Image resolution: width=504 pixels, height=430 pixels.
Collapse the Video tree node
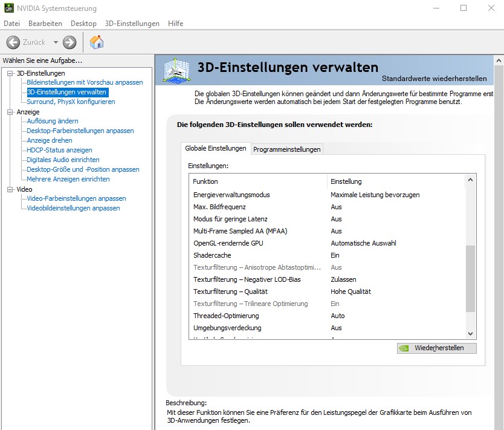point(10,189)
